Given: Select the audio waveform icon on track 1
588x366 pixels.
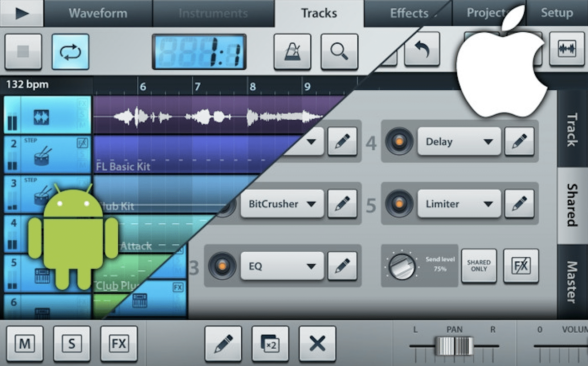Looking at the screenshot, I should click(41, 117).
